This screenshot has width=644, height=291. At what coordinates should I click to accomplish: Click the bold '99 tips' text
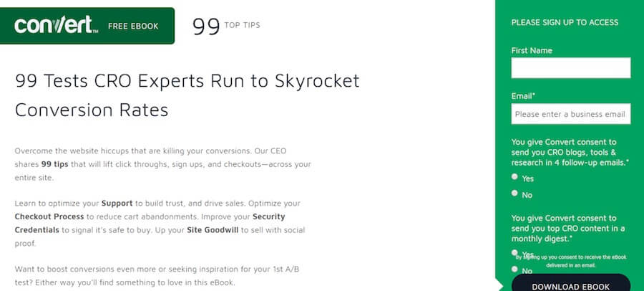[x=54, y=164]
